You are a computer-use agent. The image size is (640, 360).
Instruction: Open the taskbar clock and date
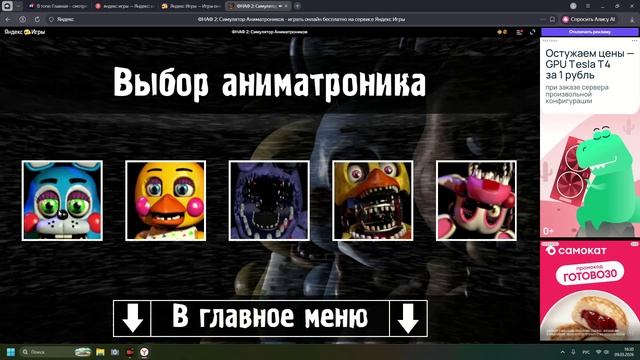click(625, 352)
